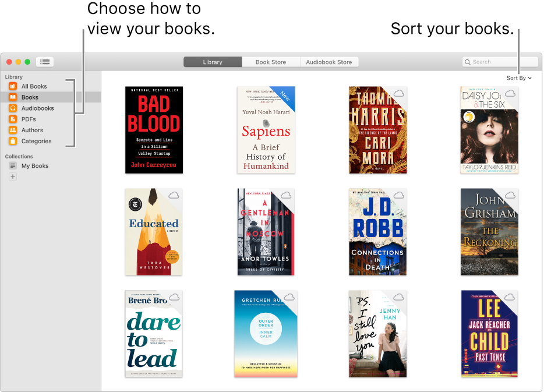Expand the Sort By dropdown

point(519,78)
